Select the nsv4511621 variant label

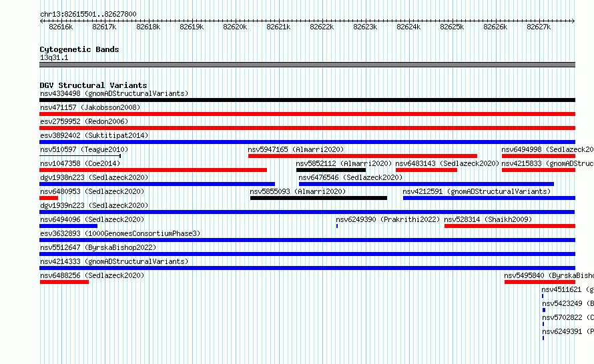[567, 289]
